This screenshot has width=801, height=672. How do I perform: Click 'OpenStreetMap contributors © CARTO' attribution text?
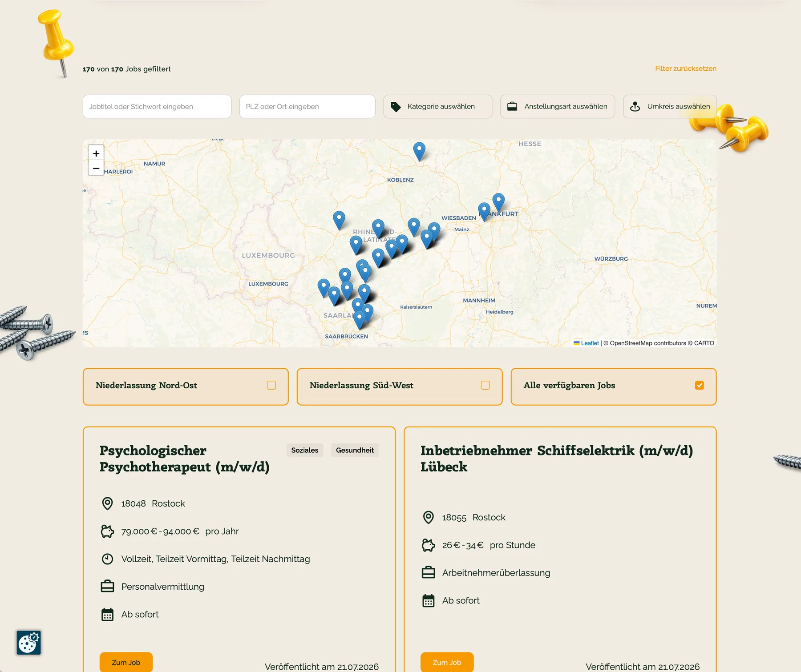[x=659, y=343]
